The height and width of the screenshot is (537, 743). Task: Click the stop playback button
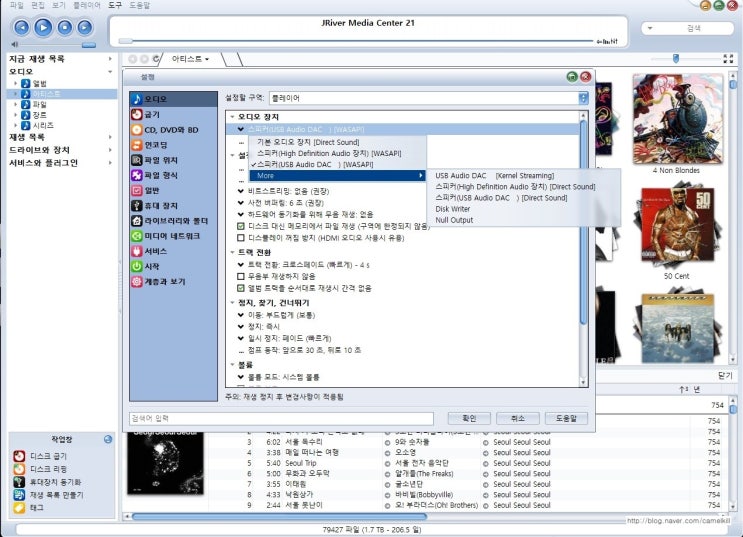point(65,27)
